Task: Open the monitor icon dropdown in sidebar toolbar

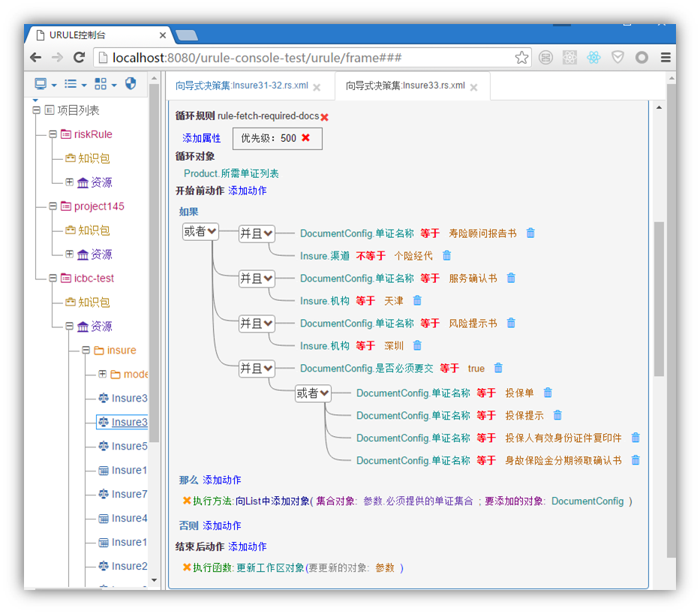Action: [x=46, y=84]
